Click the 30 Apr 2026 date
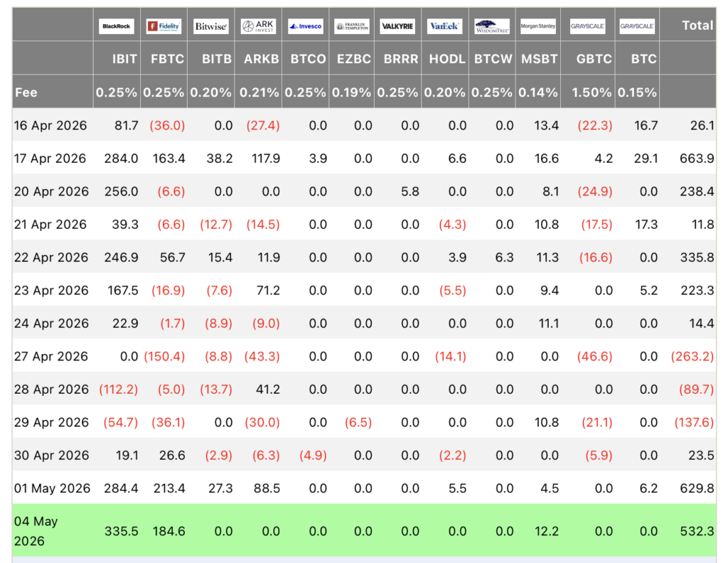728x563 pixels. point(51,455)
